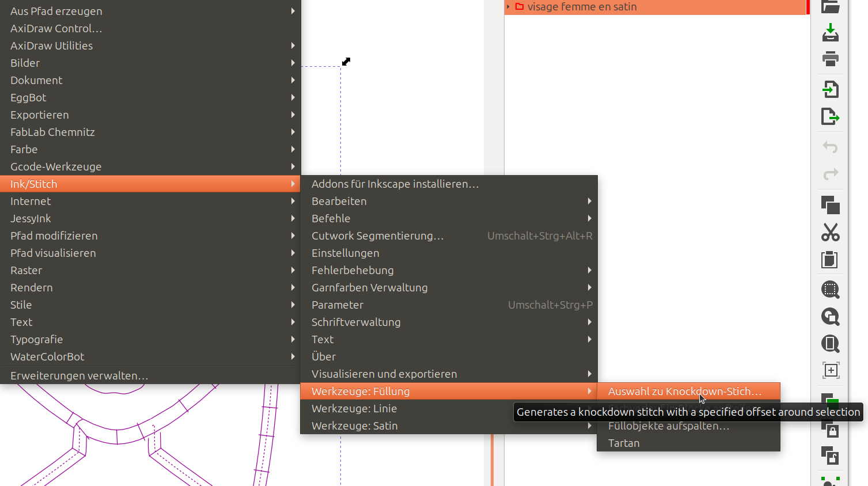Click the Unlink clone open-lock icon
This screenshot has height=486, width=868.
click(x=830, y=455)
